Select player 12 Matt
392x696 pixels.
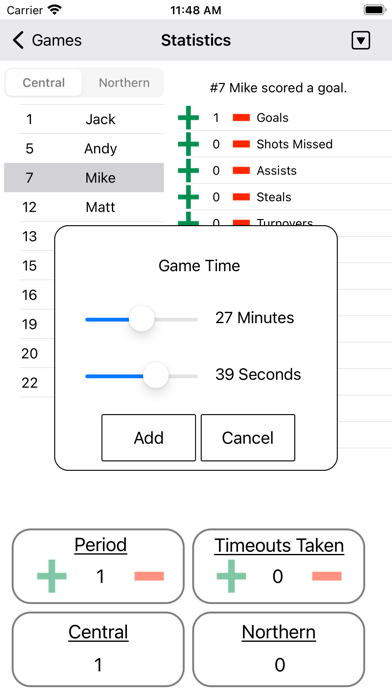coord(91,207)
